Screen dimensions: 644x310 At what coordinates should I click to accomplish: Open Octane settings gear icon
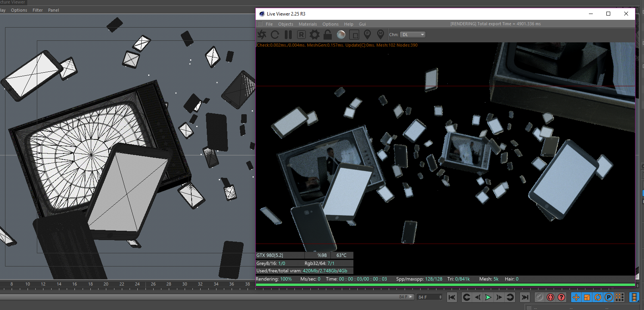[315, 35]
